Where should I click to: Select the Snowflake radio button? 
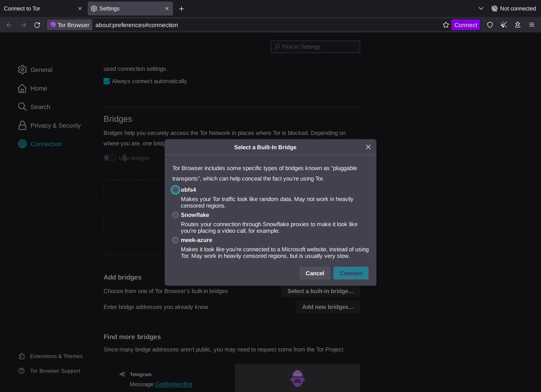(175, 215)
